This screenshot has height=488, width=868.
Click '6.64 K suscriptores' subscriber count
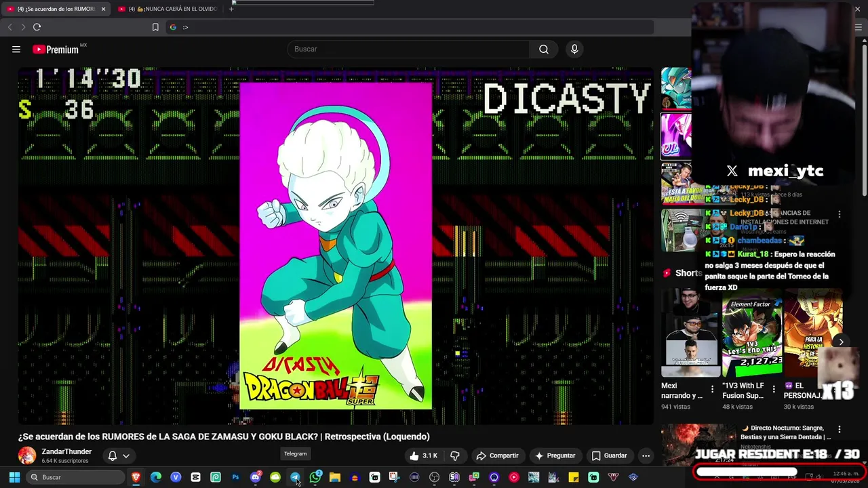pyautogui.click(x=65, y=461)
